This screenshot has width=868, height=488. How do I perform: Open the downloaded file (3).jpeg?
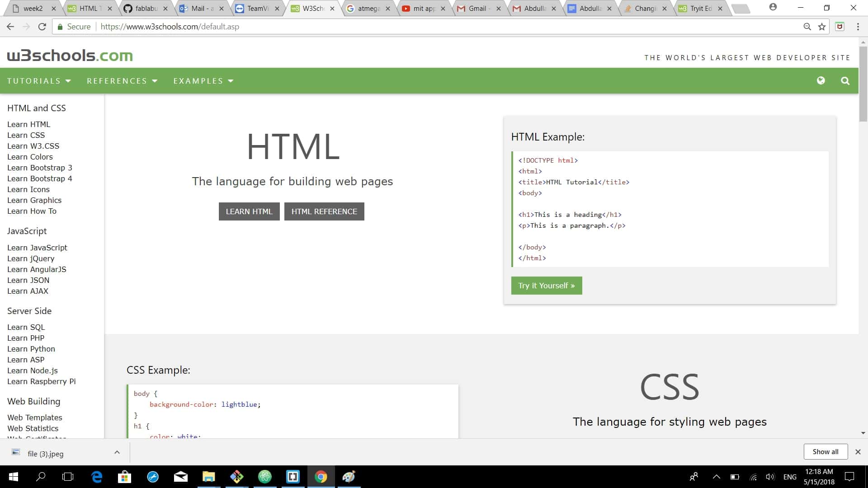[45, 454]
